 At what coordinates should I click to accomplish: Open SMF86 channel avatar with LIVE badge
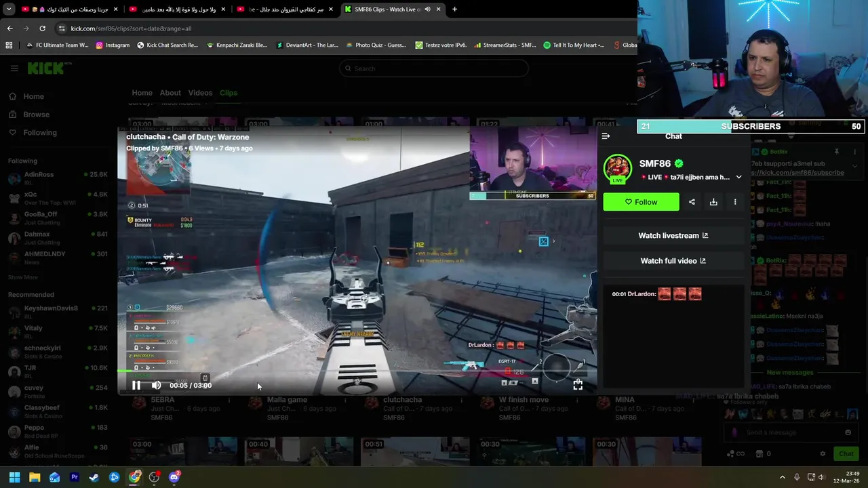(x=617, y=169)
